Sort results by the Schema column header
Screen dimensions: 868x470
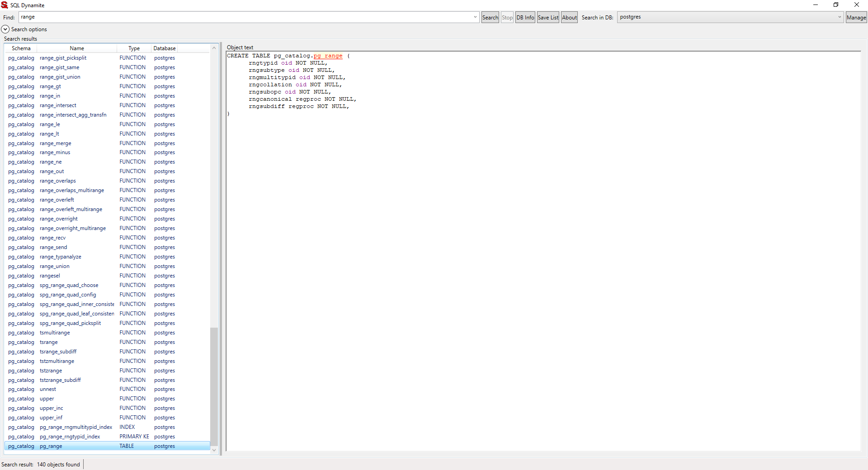21,48
